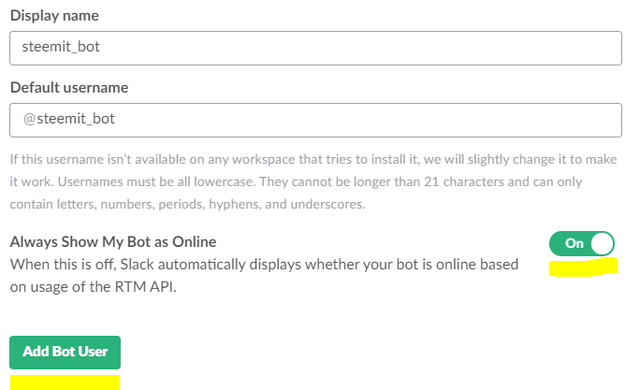
Task: Click the "Default username" field label
Action: pyautogui.click(x=69, y=87)
